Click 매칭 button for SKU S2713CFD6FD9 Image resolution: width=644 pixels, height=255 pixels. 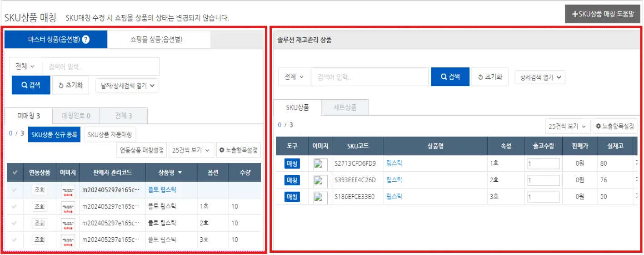[x=292, y=163]
